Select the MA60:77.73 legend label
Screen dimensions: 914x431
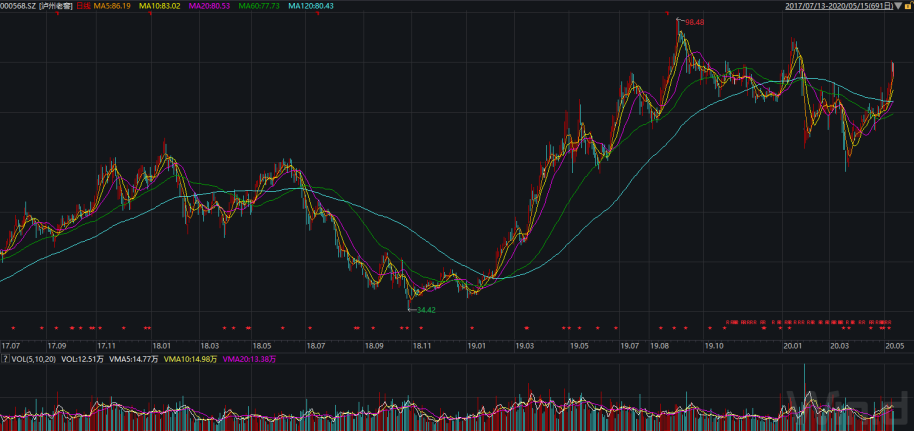(258, 6)
